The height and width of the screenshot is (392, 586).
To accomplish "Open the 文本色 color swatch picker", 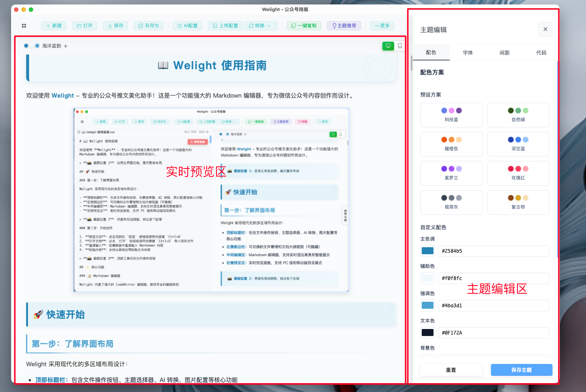I will 428,333.
